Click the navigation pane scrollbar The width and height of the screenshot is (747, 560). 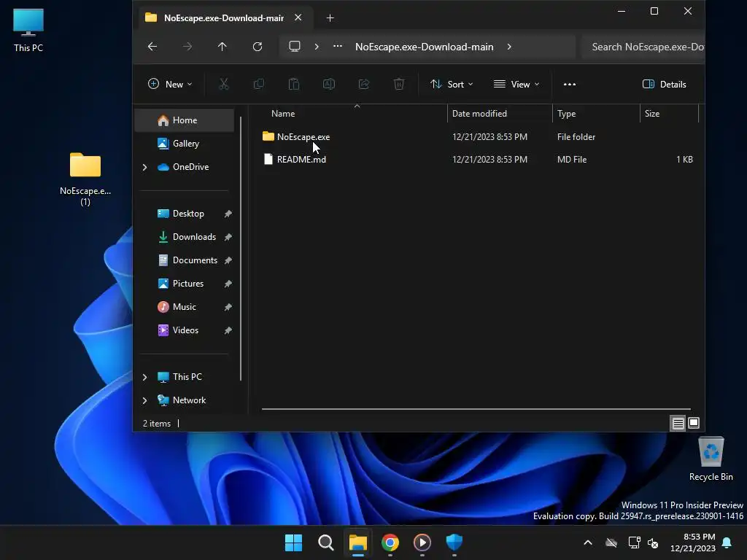241,249
